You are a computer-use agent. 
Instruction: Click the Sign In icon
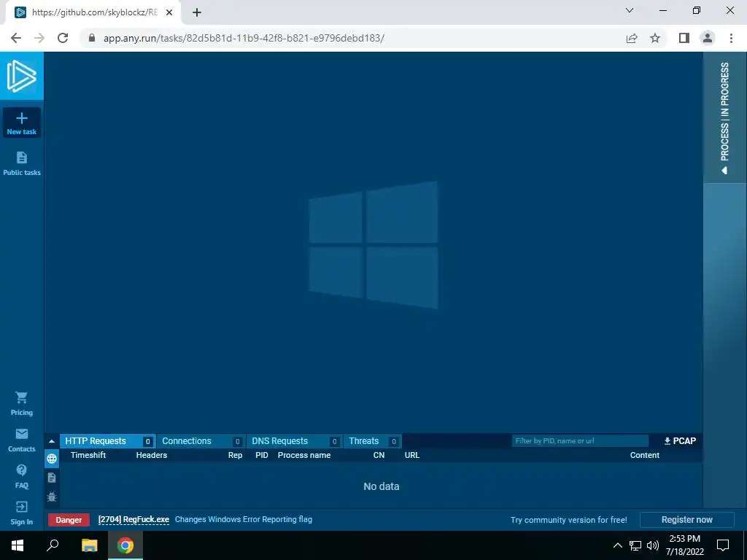pos(21,507)
